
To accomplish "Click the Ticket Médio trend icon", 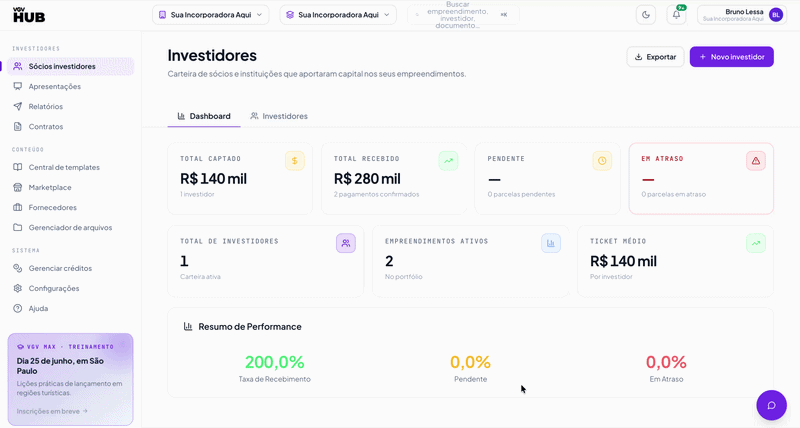I will [x=756, y=243].
